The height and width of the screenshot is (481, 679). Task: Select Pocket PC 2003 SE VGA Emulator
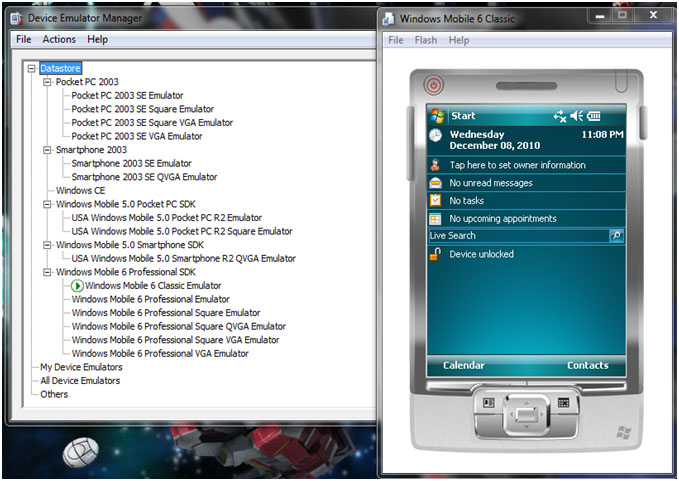[137, 136]
